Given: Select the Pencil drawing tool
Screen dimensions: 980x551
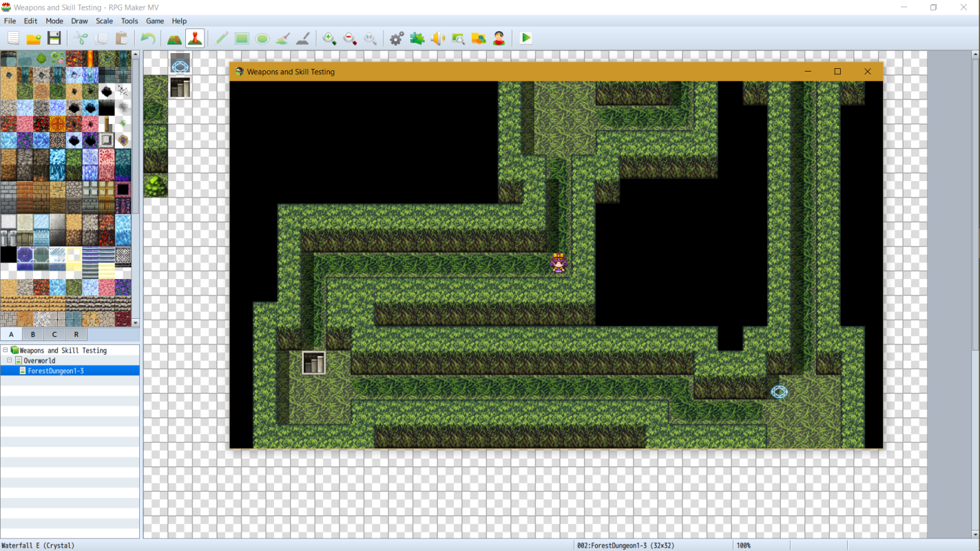Looking at the screenshot, I should tap(221, 39).
